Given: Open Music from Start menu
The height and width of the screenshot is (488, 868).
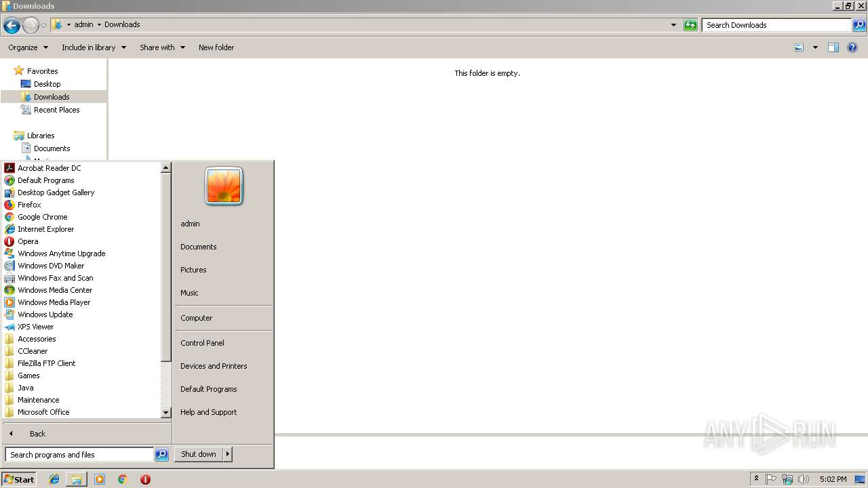Looking at the screenshot, I should coord(189,293).
